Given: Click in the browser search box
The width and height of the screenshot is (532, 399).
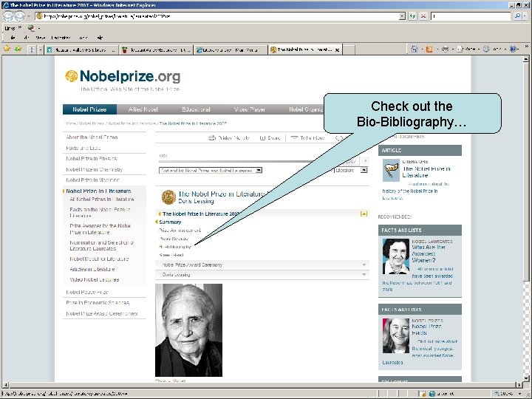Looking at the screenshot, I should pos(471,16).
